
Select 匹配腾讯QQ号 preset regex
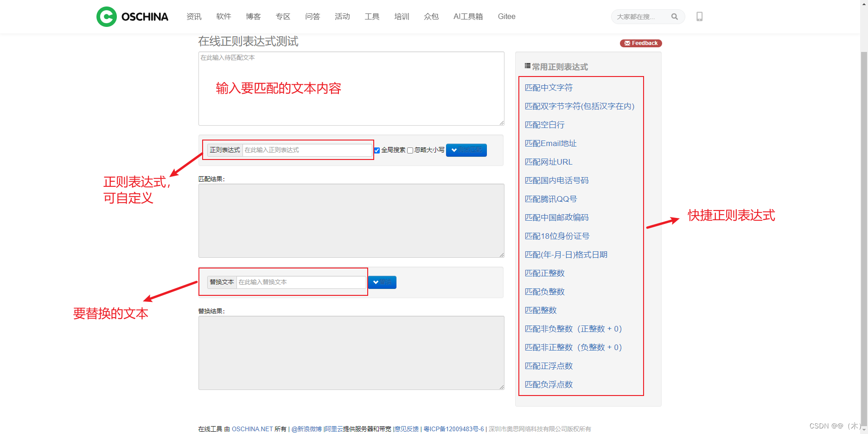551,199
